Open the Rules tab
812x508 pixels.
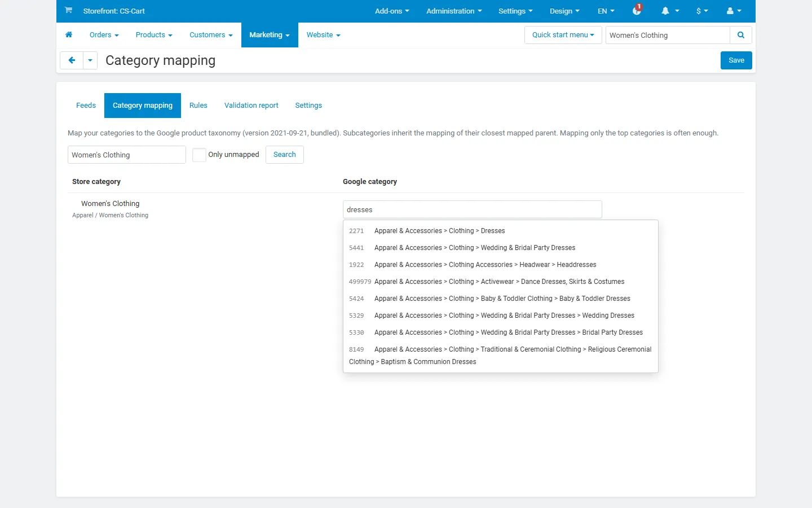(x=198, y=106)
